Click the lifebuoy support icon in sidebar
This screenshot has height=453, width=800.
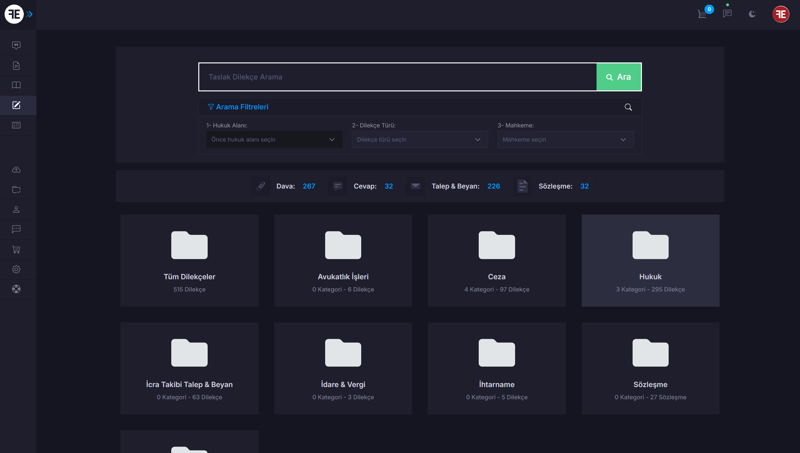click(x=16, y=289)
